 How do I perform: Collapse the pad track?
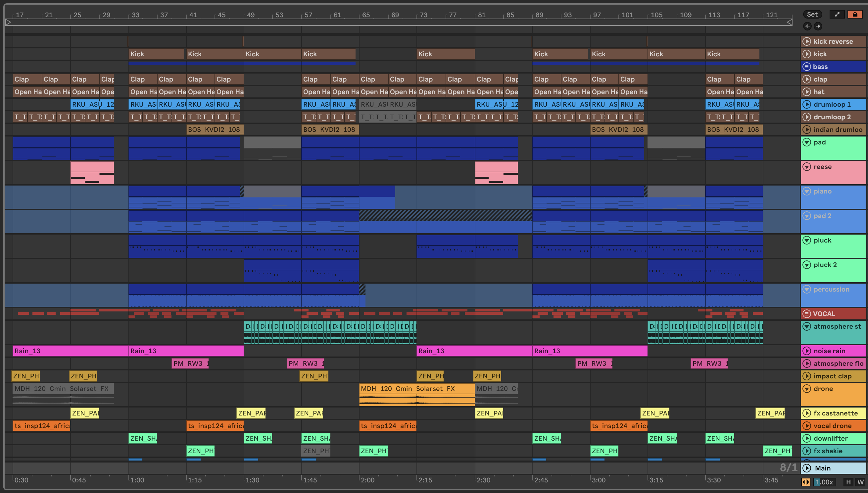807,142
